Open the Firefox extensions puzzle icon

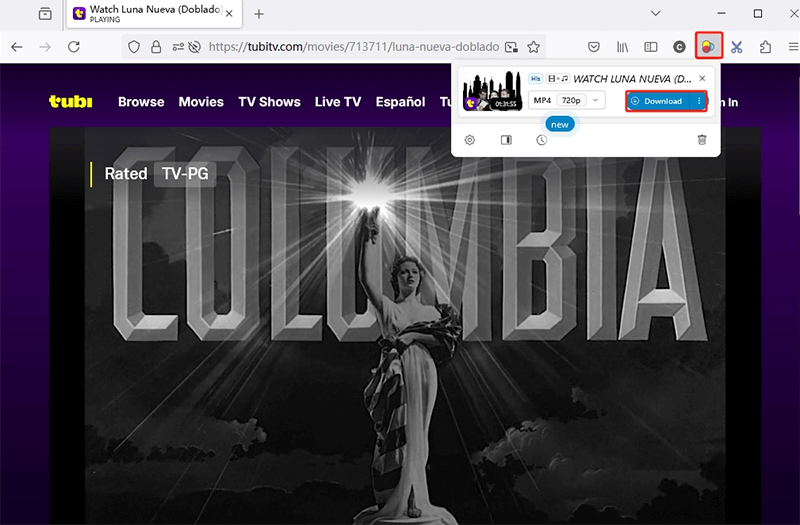tap(766, 47)
